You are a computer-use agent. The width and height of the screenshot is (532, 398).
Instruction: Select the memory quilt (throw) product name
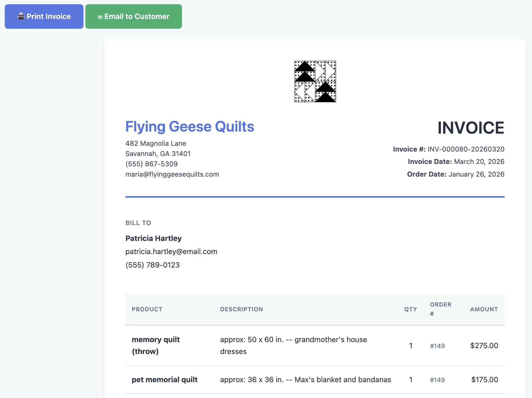(x=156, y=345)
